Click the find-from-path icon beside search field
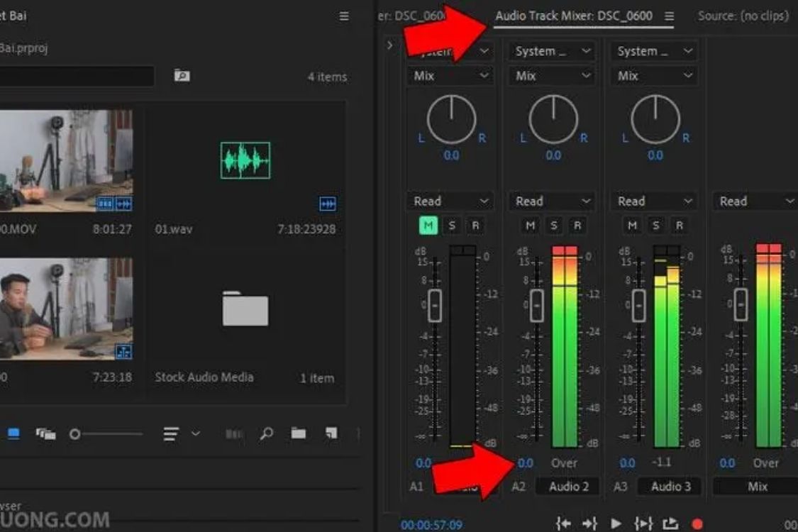The height and width of the screenshot is (532, 798). tap(182, 76)
